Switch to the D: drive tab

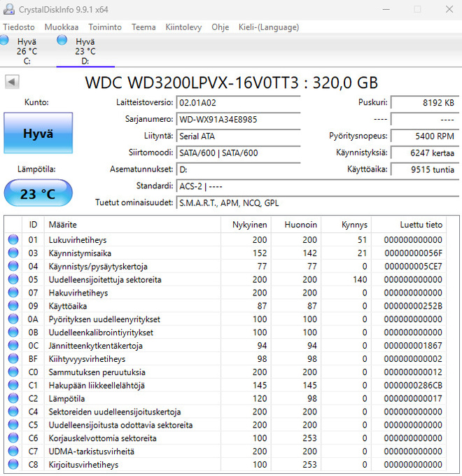pos(85,50)
